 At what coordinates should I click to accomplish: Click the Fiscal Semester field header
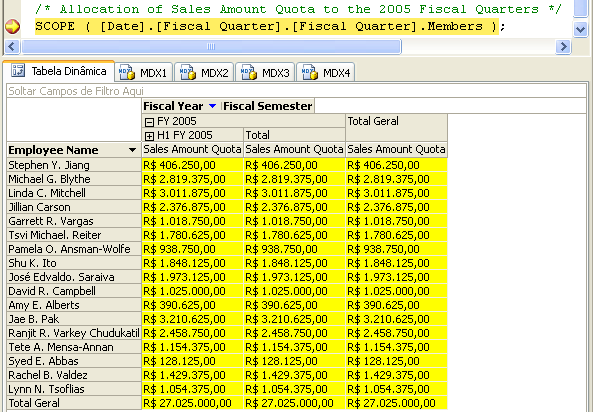(x=267, y=106)
